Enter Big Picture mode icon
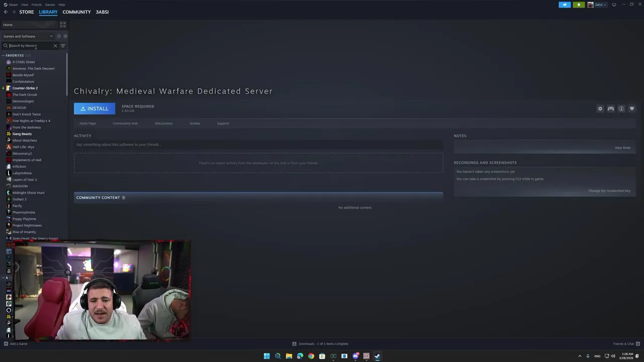 (x=614, y=5)
